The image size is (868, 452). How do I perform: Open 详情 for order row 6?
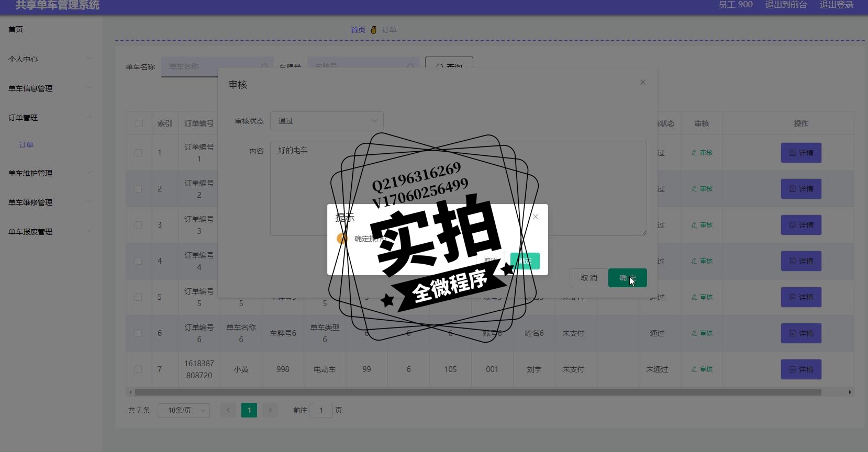click(801, 333)
